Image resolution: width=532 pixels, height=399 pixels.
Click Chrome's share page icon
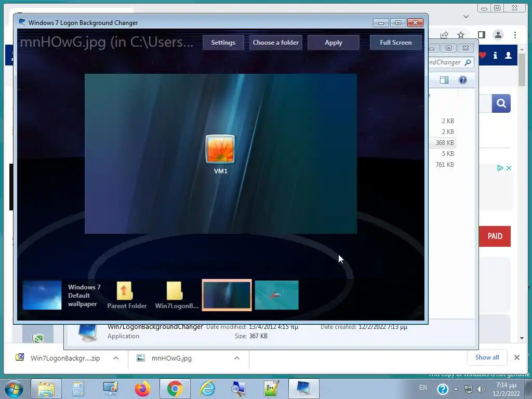point(444,35)
